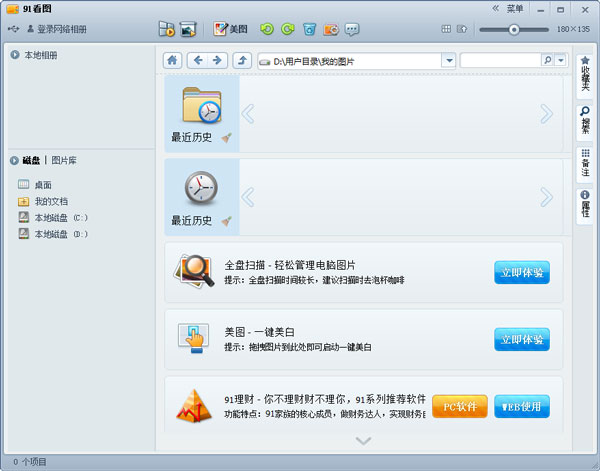Click the recycle bin delete icon

click(x=309, y=29)
